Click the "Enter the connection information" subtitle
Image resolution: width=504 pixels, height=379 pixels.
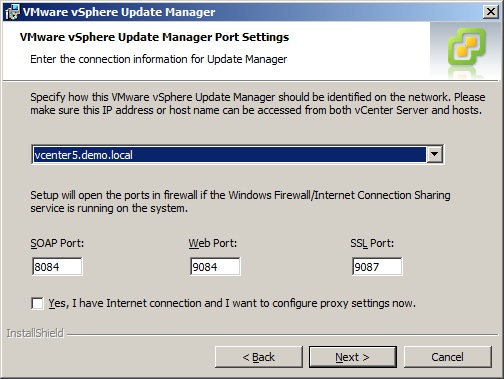158,59
